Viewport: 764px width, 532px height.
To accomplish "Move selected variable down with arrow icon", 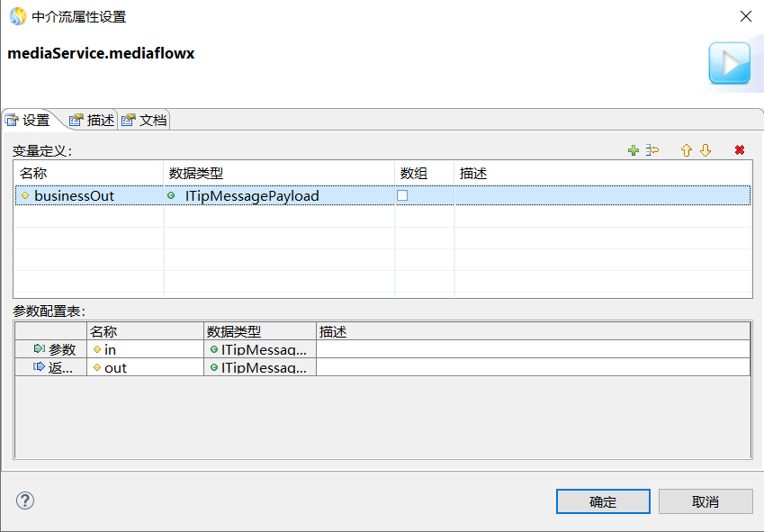I will coord(706,150).
